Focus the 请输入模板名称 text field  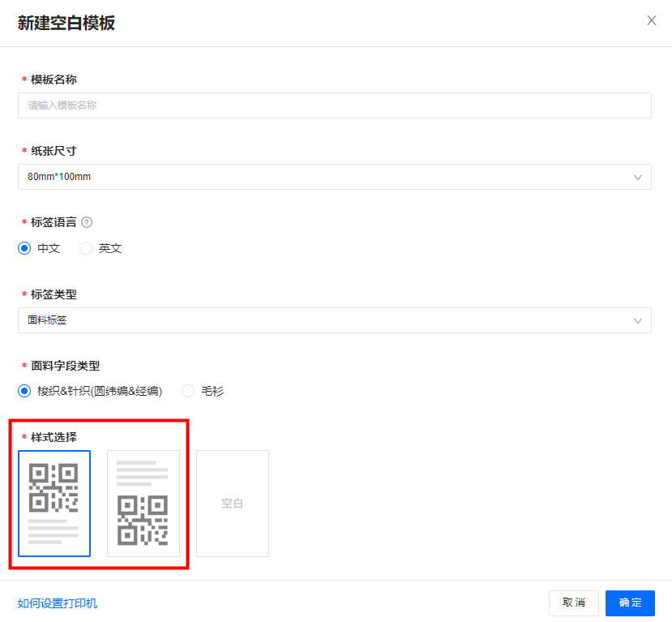[334, 105]
